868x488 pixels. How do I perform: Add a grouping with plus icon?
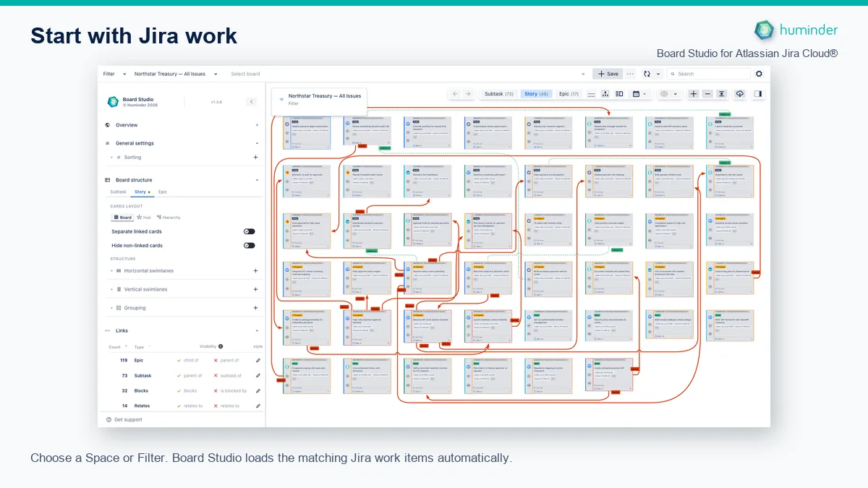click(255, 308)
